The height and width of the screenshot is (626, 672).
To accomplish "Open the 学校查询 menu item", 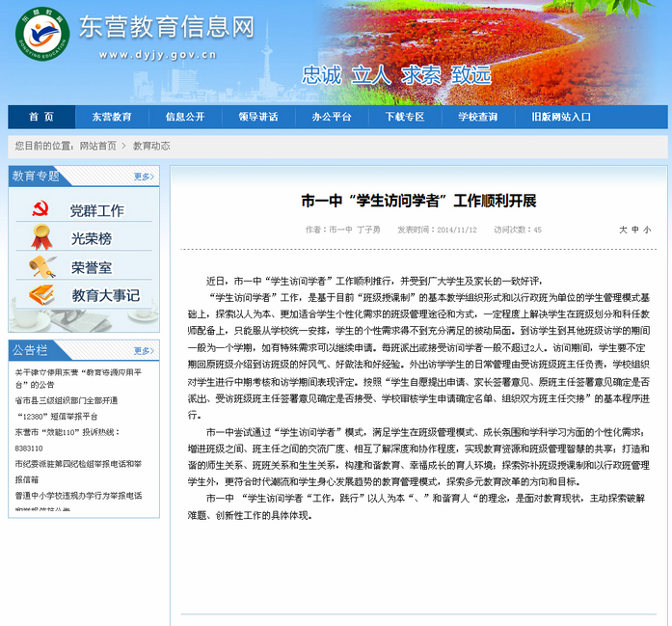I will pyautogui.click(x=478, y=117).
